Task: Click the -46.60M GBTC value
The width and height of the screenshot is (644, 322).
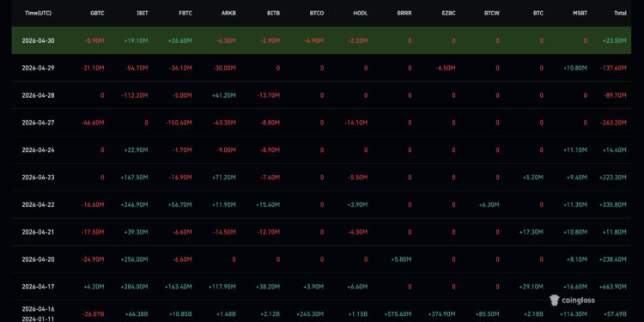Action: tap(93, 123)
